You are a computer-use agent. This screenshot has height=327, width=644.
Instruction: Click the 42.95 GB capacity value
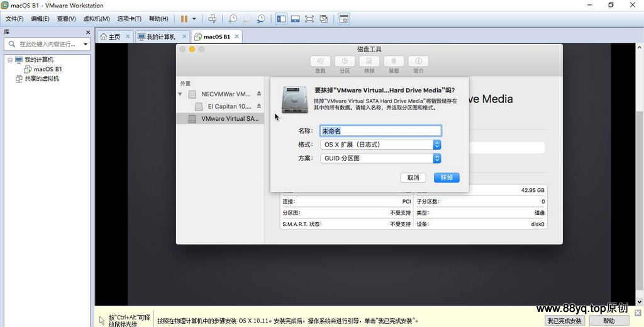[533, 190]
